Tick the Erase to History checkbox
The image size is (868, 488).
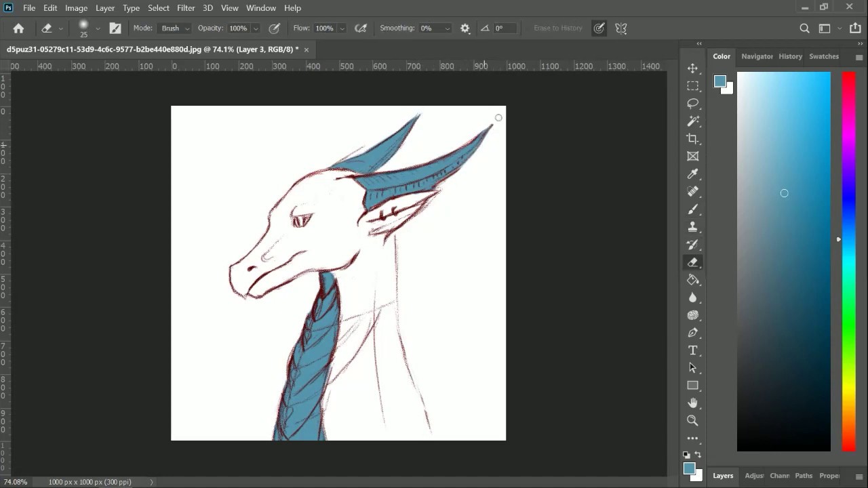[557, 28]
